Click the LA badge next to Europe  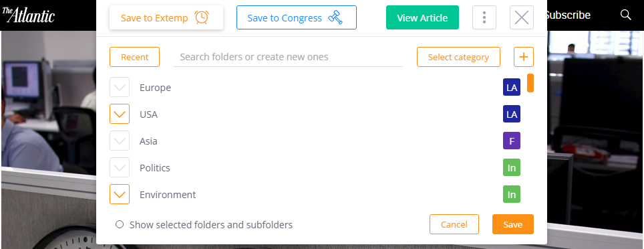pos(512,87)
